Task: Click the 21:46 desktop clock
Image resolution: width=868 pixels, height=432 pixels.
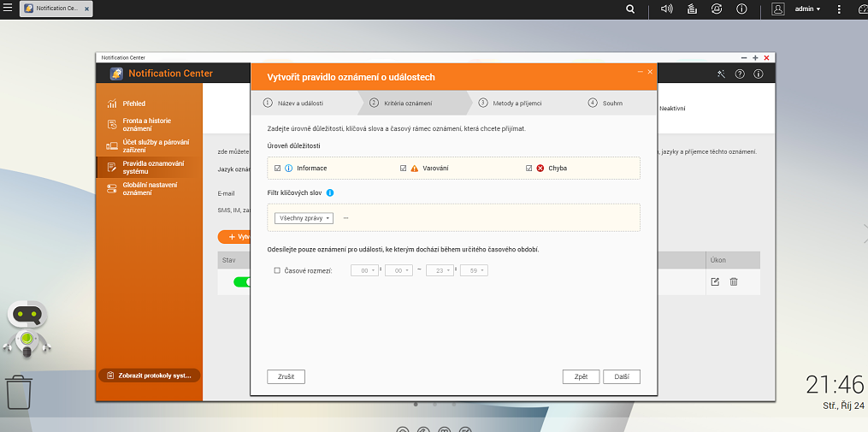Action: tap(835, 384)
